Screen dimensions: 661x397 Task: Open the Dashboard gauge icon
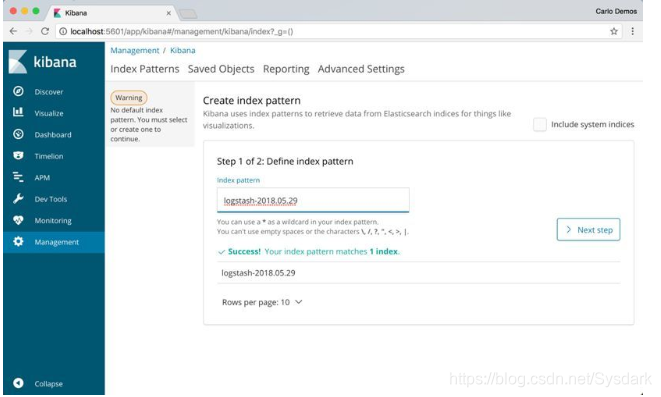(18, 134)
